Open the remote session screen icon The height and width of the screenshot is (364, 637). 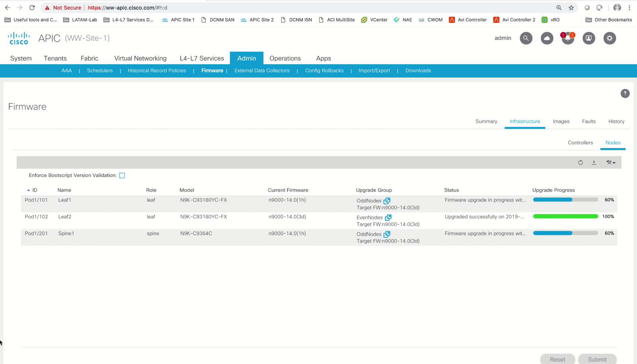[589, 38]
